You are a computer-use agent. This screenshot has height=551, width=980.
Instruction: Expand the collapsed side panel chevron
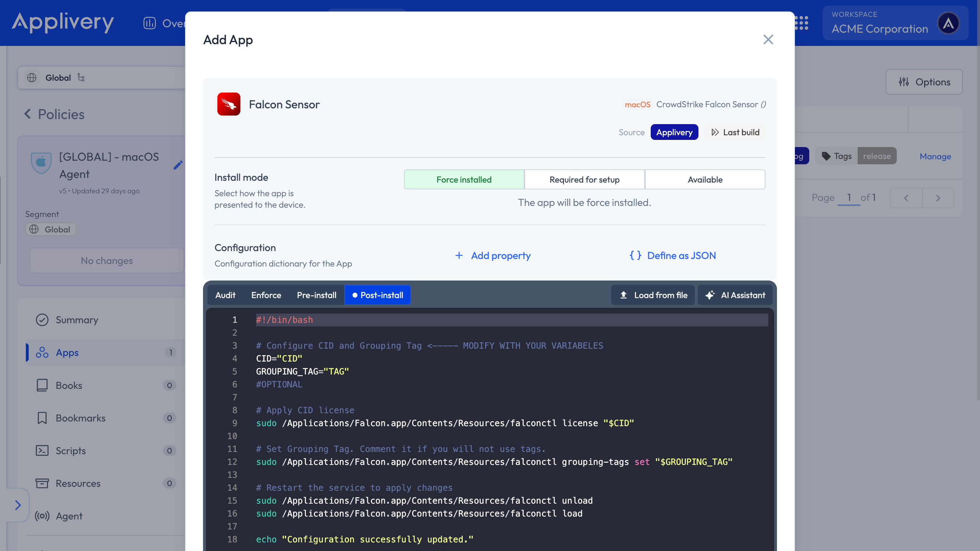pyautogui.click(x=18, y=505)
